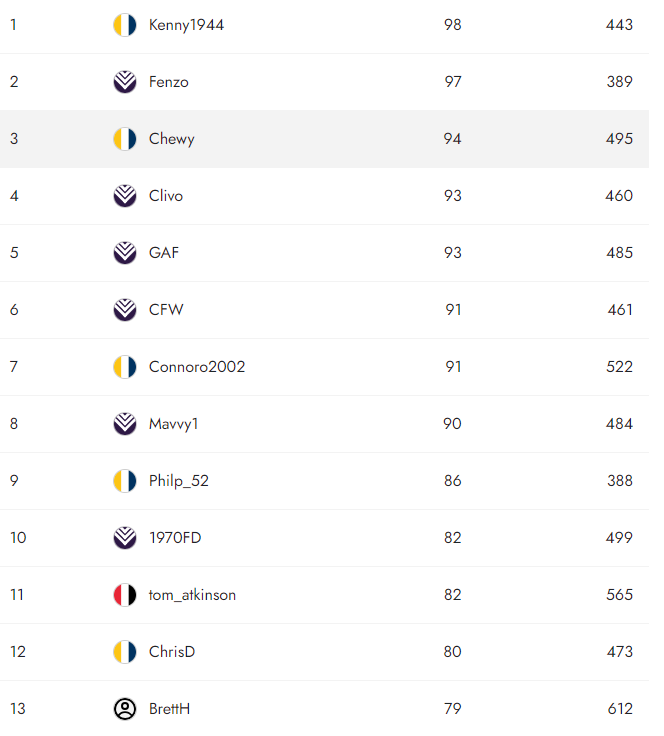Click the team icon beside ChrisD
The height and width of the screenshot is (736, 664).
[124, 652]
